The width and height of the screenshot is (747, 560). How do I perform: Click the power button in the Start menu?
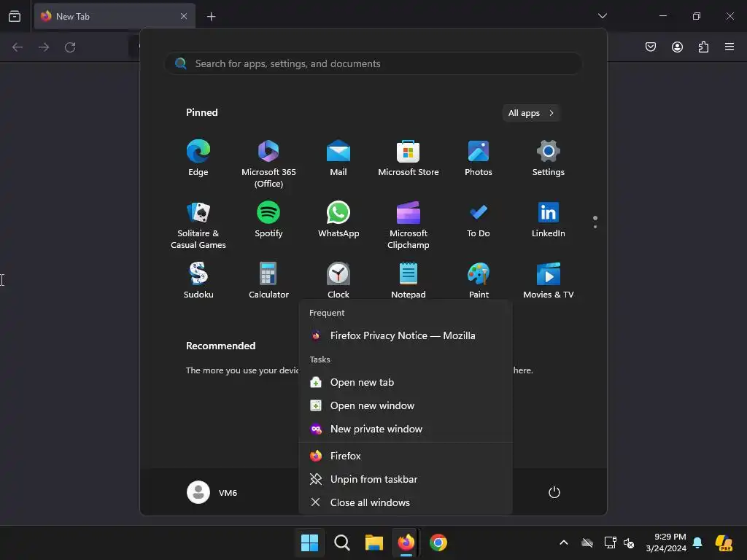[554, 492]
